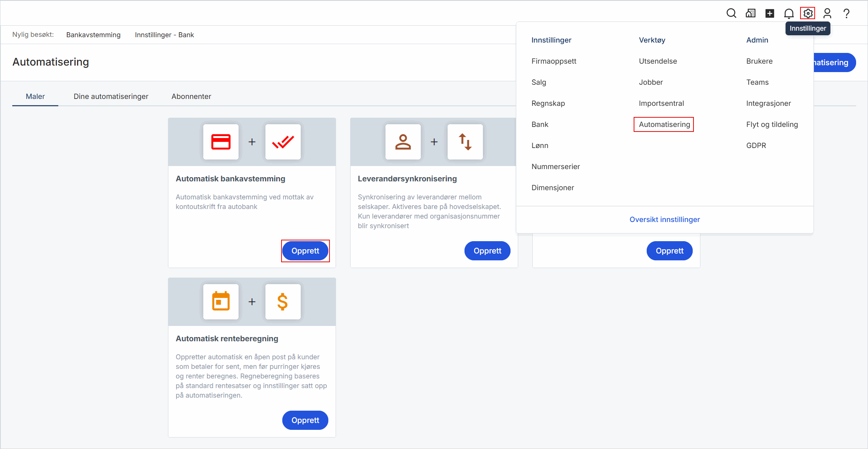Open the notifications bell icon
The image size is (868, 449).
[x=789, y=13]
